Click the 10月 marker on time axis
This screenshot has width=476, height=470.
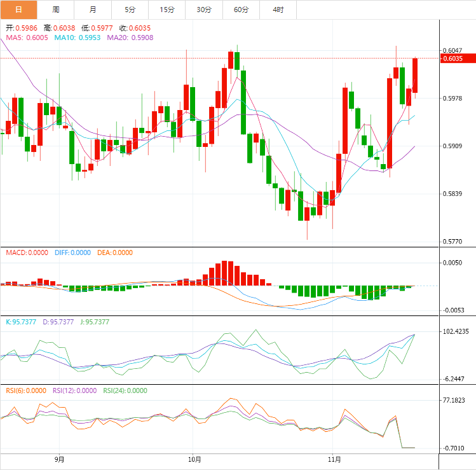pyautogui.click(x=195, y=459)
